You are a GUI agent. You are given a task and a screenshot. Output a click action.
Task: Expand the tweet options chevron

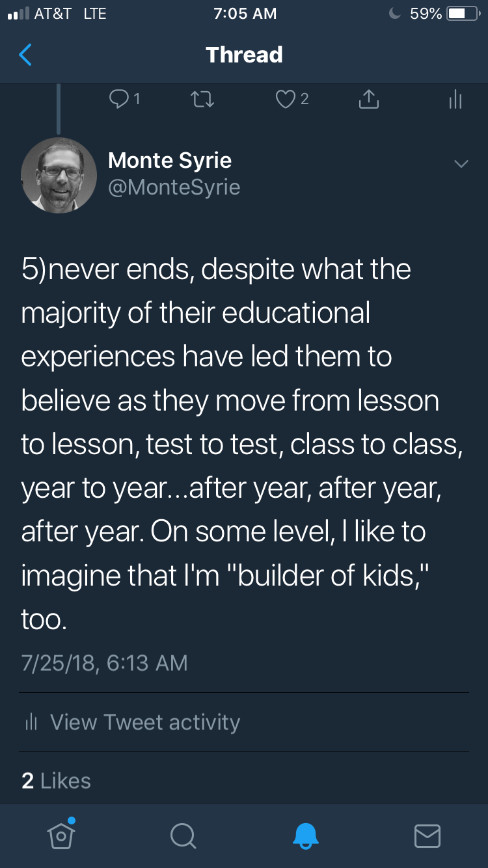click(x=461, y=164)
